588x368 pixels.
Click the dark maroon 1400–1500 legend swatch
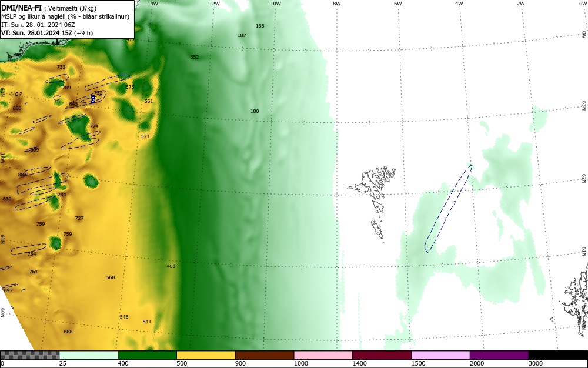[382, 355]
